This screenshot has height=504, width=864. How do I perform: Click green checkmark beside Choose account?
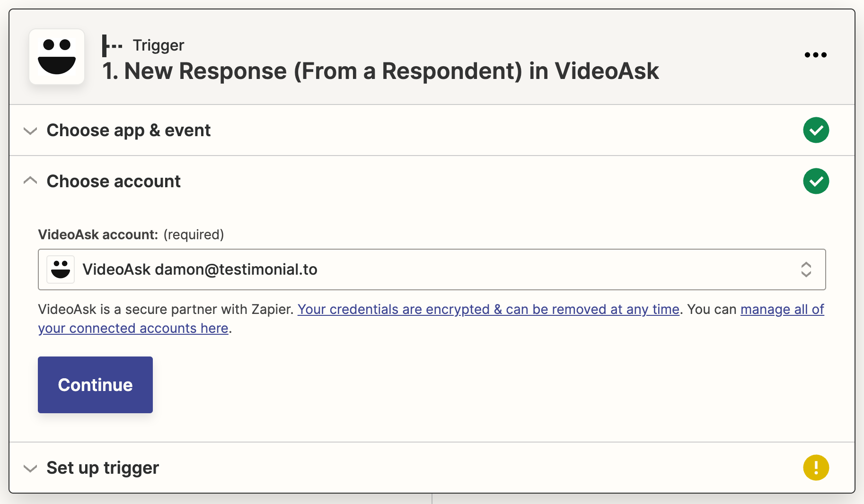click(x=816, y=181)
